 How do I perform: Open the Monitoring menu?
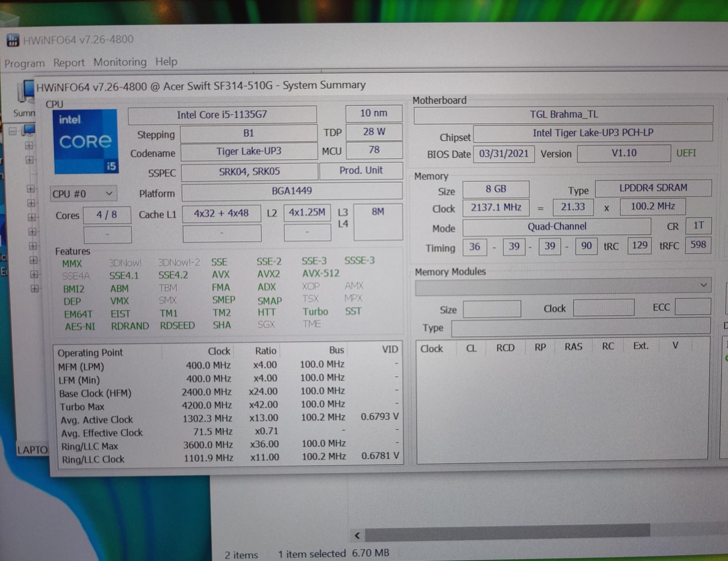(x=120, y=62)
